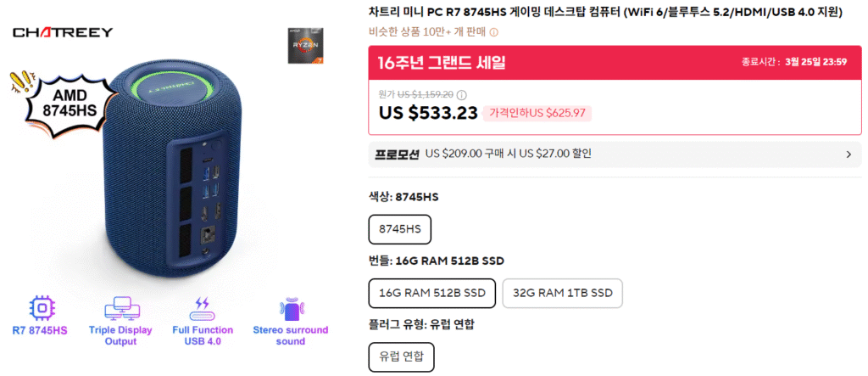
Task: Click the Stereo surround sound speaker icon
Action: click(x=290, y=307)
